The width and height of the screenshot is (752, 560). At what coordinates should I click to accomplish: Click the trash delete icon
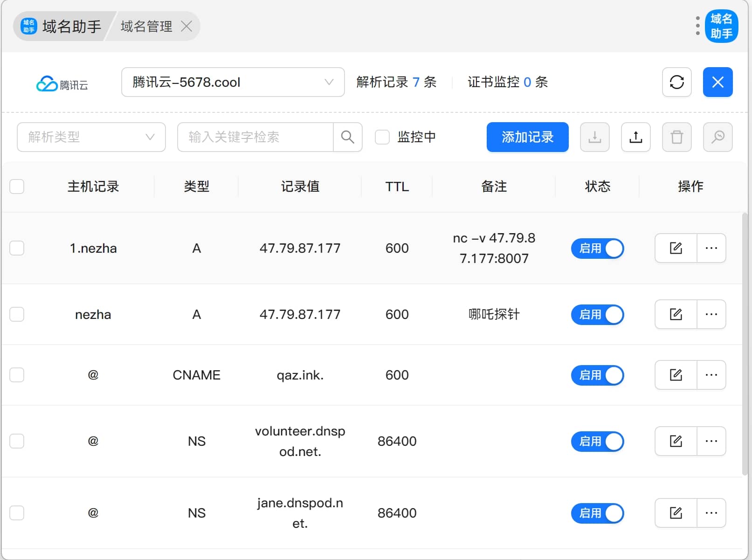click(x=676, y=137)
